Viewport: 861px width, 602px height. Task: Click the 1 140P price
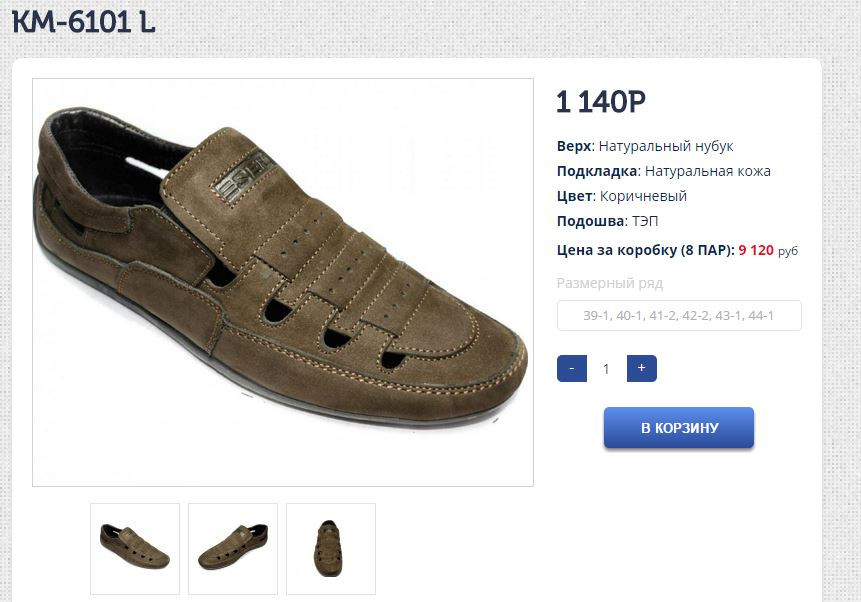point(601,102)
